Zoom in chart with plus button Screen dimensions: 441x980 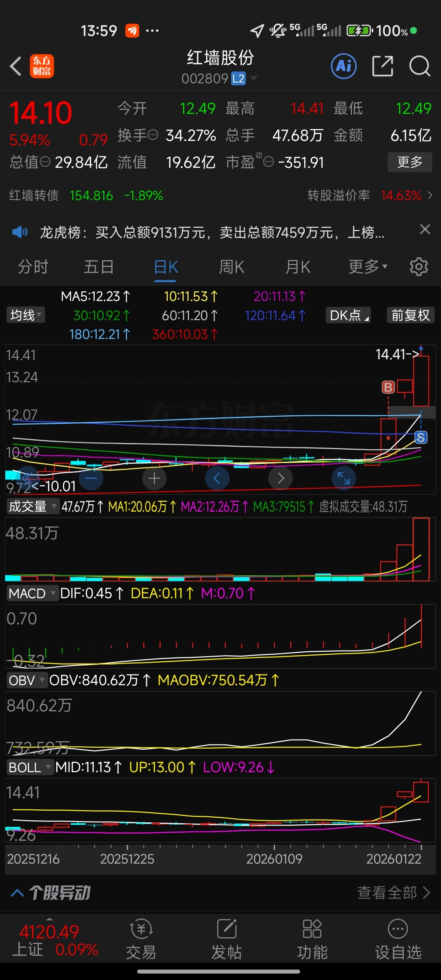click(154, 478)
